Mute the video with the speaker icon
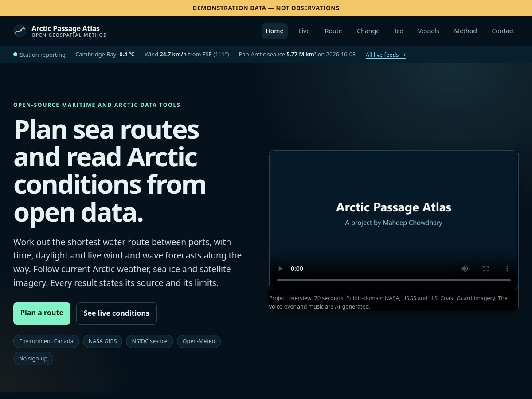Viewport: 532px width, 399px height. pyautogui.click(x=465, y=269)
